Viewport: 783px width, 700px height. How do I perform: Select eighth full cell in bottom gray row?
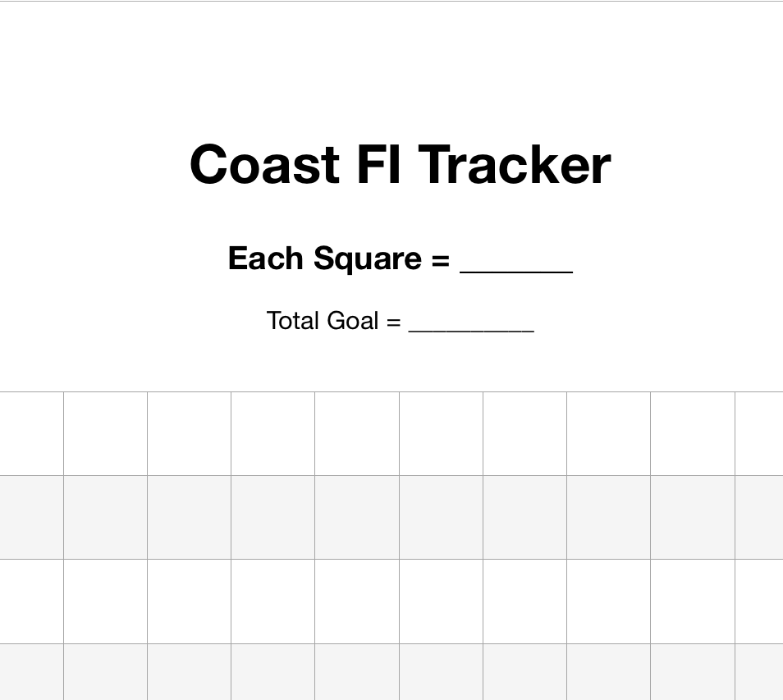692,672
